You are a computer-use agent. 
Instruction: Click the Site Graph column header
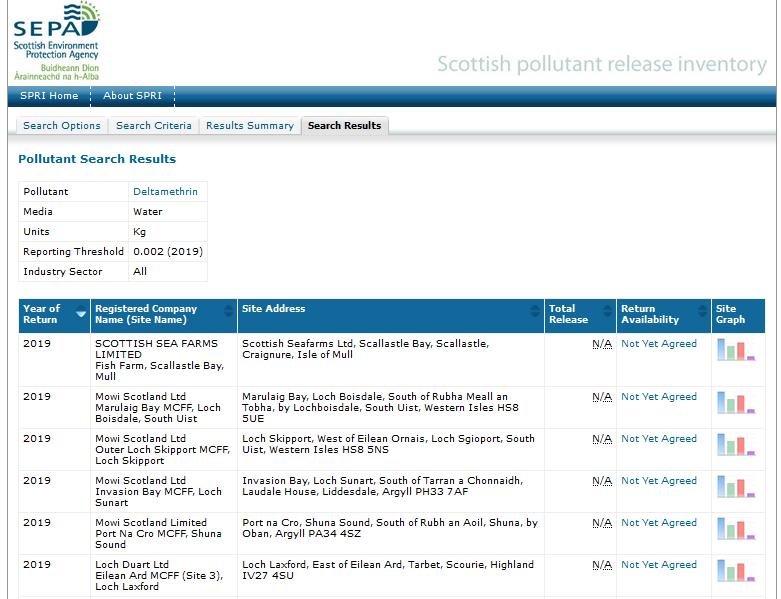[738, 316]
